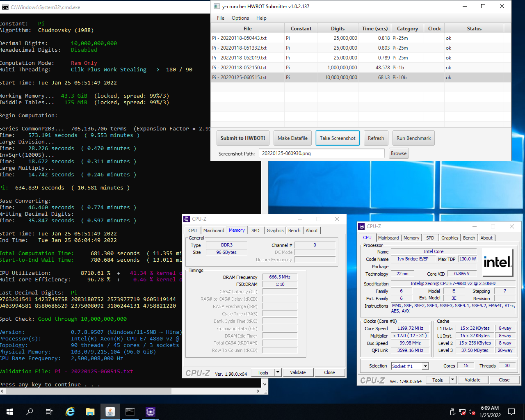Open the Help menu in HWBOT Submitter
The image size is (525, 420).
pyautogui.click(x=261, y=18)
